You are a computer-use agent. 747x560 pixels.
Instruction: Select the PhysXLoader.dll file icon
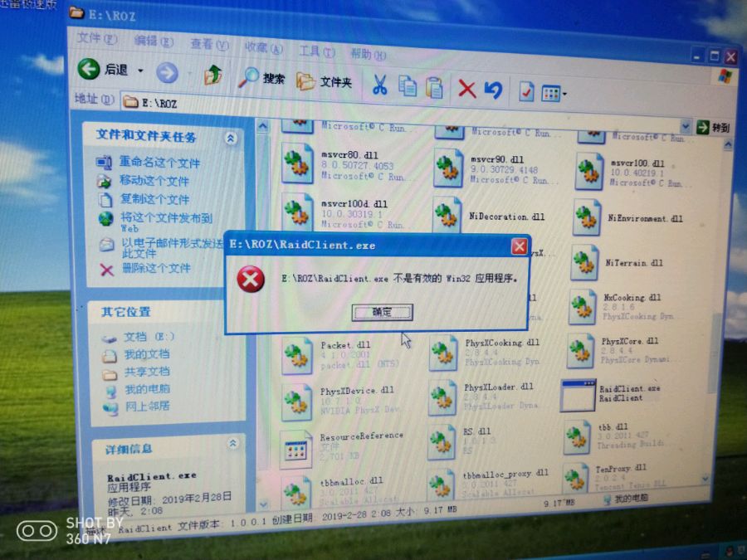point(442,397)
